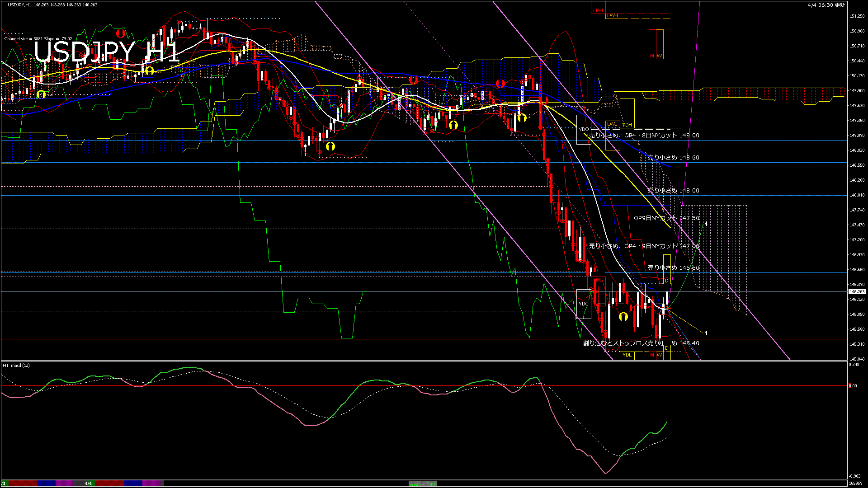Click the yellow YDH level label
This screenshot has height=488, width=868.
coord(627,125)
